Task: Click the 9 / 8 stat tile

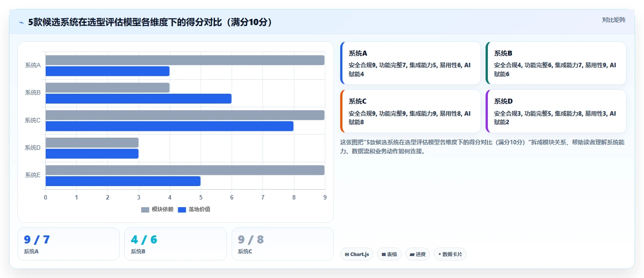Action: (283, 244)
